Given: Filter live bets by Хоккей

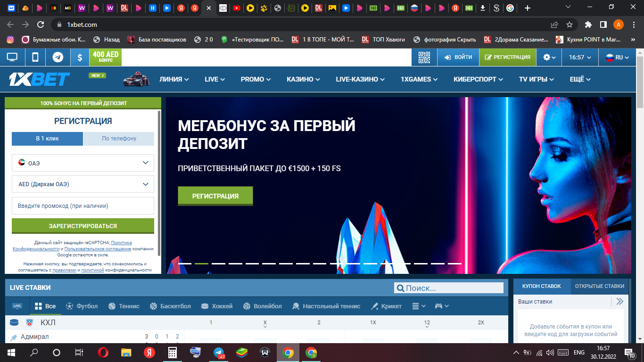Looking at the screenshot, I should (x=217, y=306).
